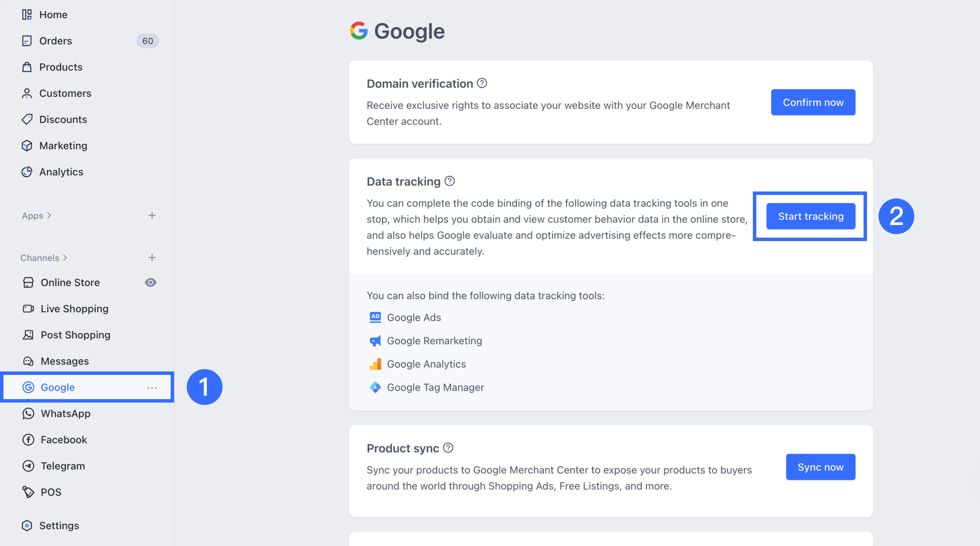Expand the Apps section
This screenshot has width=980, height=546.
click(x=37, y=216)
